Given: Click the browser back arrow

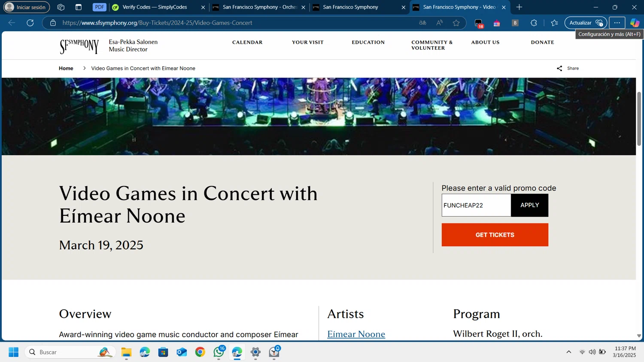Looking at the screenshot, I should [12, 23].
